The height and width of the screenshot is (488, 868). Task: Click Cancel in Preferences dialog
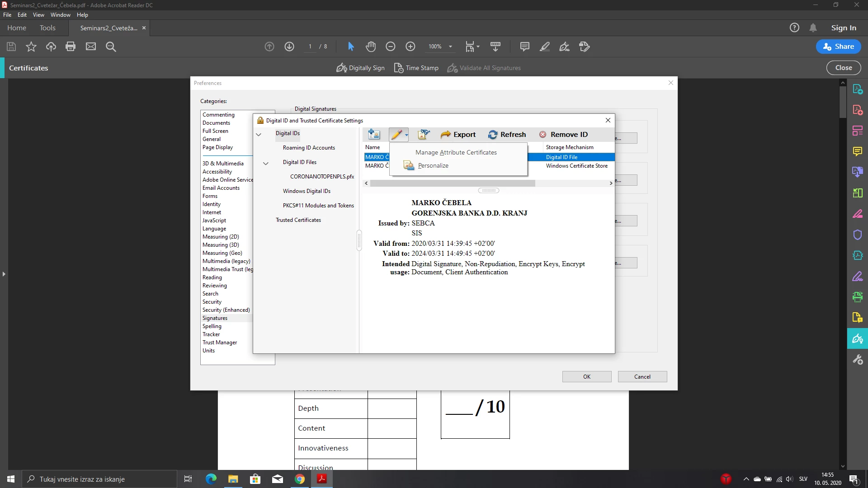(642, 376)
